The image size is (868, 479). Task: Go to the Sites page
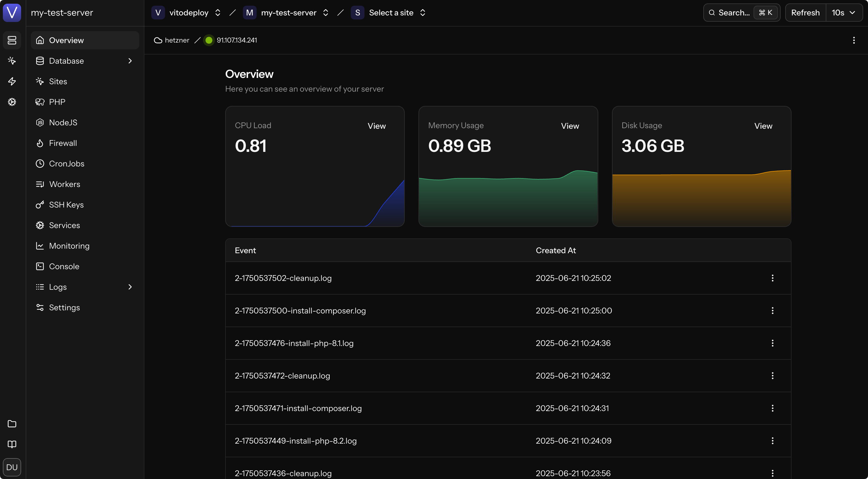[x=85, y=81]
